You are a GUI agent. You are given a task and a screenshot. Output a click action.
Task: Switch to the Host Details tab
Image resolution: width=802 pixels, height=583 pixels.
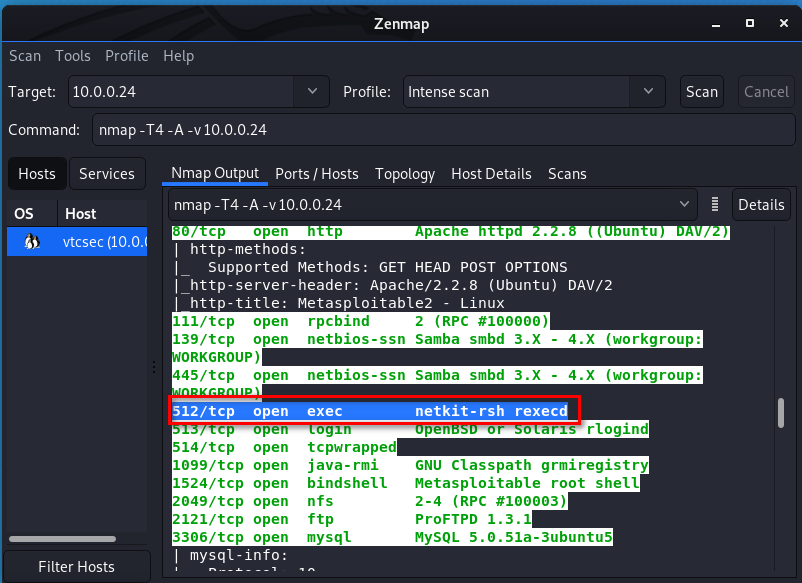[491, 174]
